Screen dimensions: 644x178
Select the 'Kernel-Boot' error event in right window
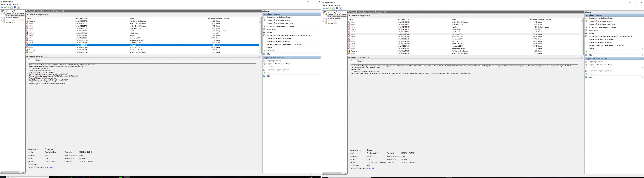pyautogui.click(x=465, y=32)
